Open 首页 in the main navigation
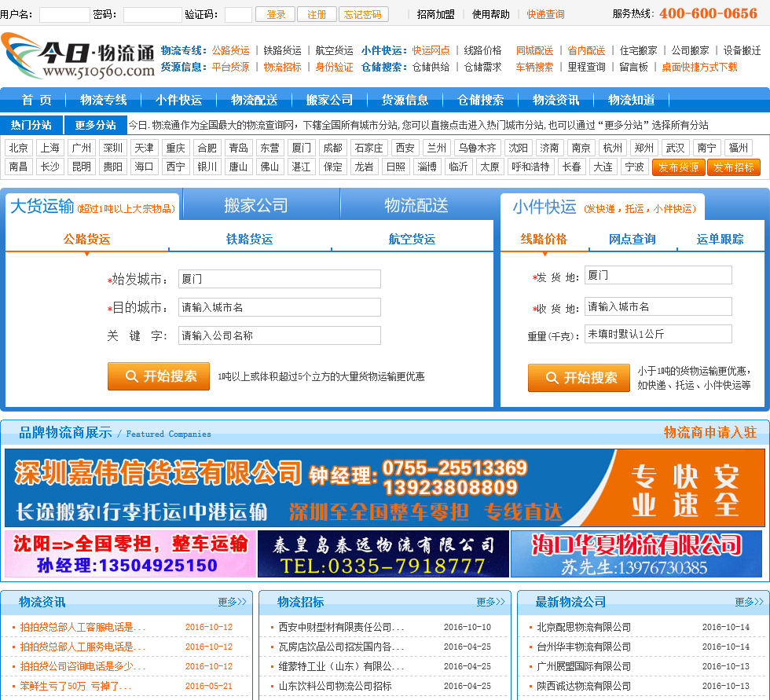770x700 pixels. click(37, 100)
